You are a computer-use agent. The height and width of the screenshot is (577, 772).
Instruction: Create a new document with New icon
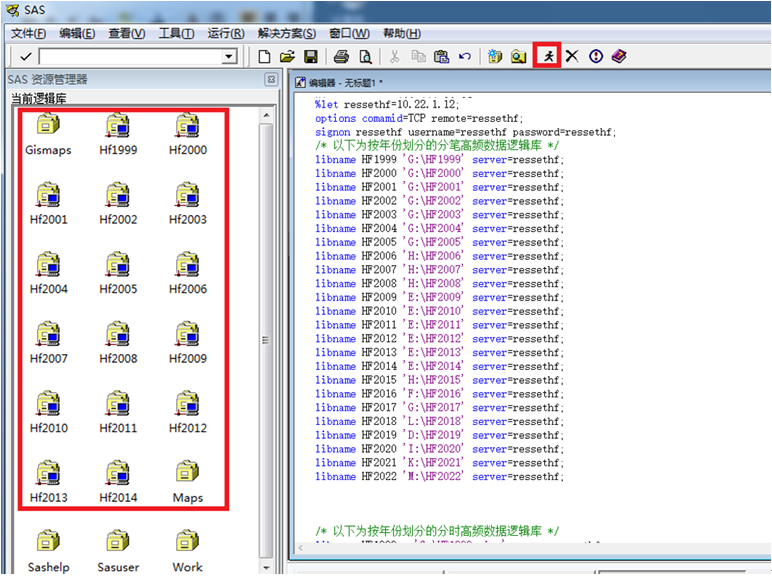264,57
